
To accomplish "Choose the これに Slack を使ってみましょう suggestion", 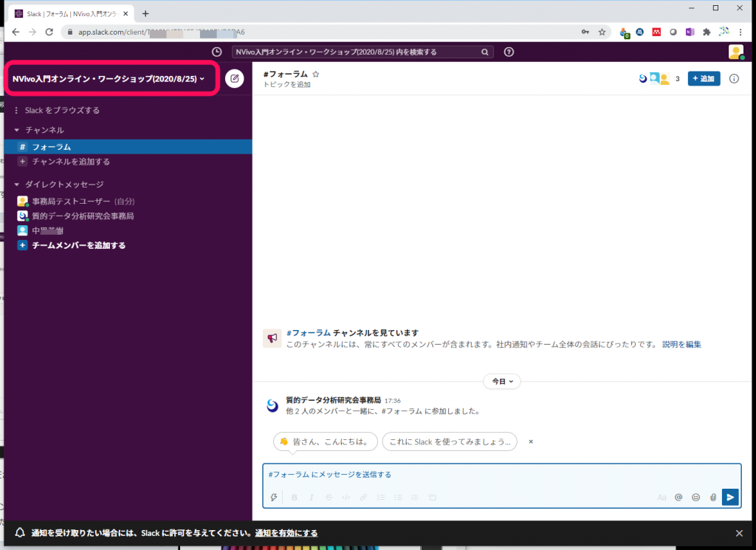I will click(450, 441).
